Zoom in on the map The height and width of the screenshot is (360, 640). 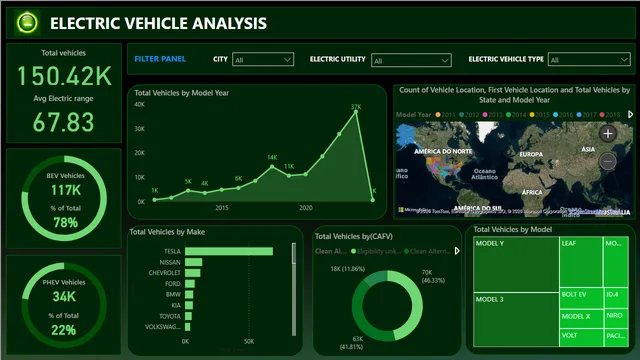[x=608, y=133]
